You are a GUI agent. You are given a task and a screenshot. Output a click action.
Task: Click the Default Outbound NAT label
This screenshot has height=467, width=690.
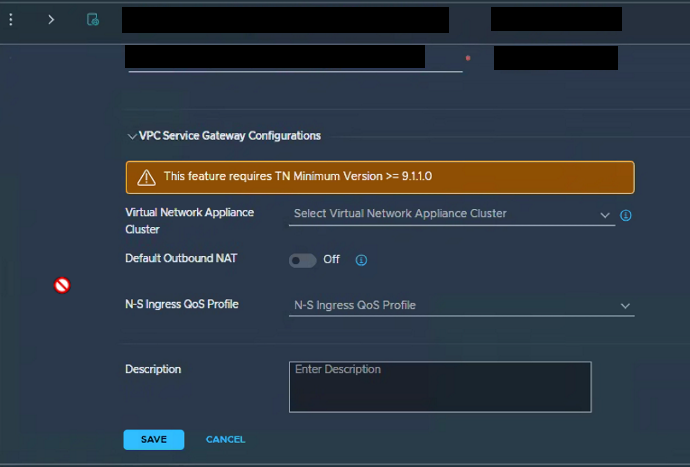pyautogui.click(x=181, y=258)
